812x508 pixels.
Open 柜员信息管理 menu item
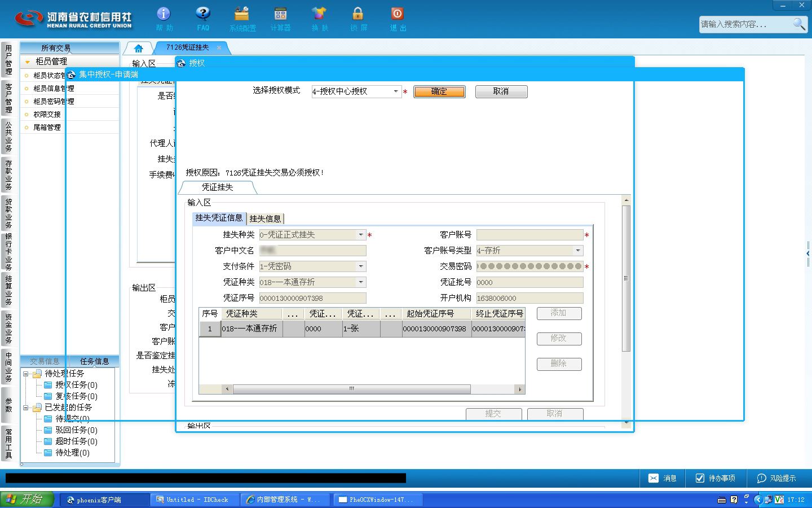(x=54, y=89)
